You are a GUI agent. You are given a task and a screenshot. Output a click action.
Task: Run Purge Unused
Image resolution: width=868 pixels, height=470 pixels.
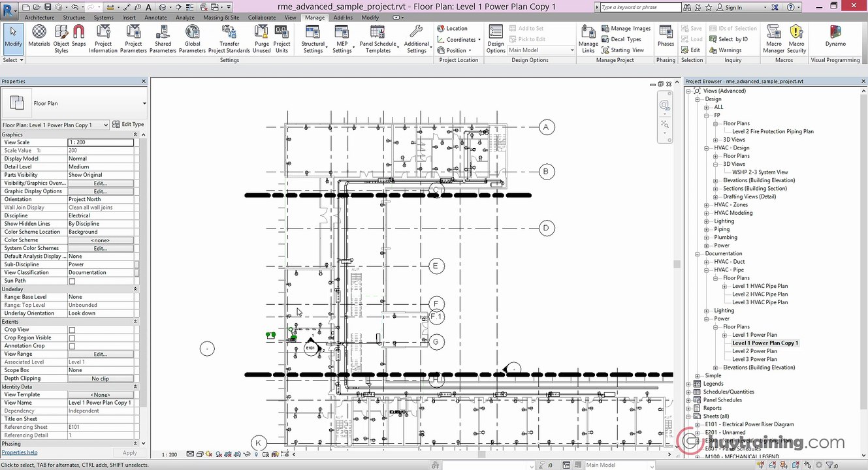pos(261,39)
